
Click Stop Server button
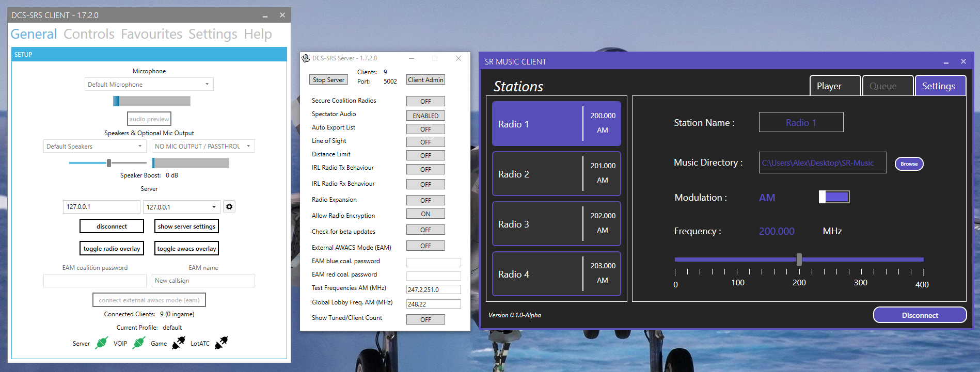tap(328, 79)
